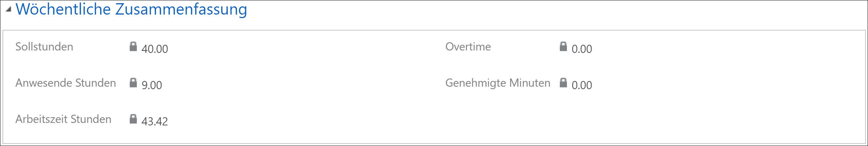The height and width of the screenshot is (146, 868).
Task: Click the lock icon beside Sollstunden
Action: tap(133, 47)
